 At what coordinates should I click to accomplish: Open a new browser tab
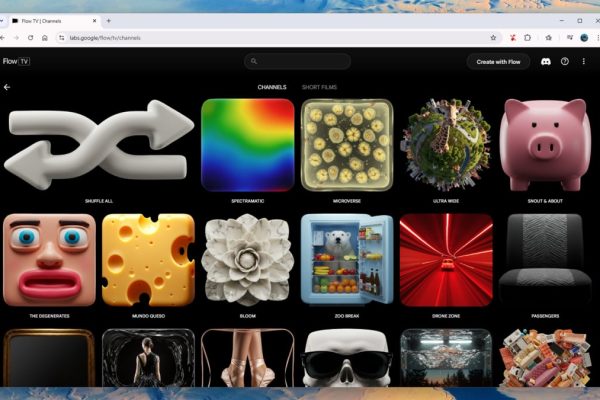click(109, 21)
